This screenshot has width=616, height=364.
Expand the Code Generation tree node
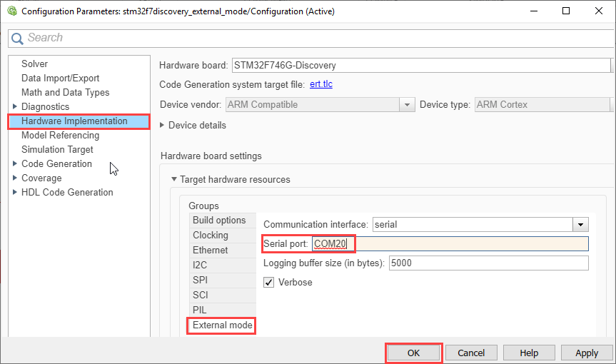coord(14,164)
